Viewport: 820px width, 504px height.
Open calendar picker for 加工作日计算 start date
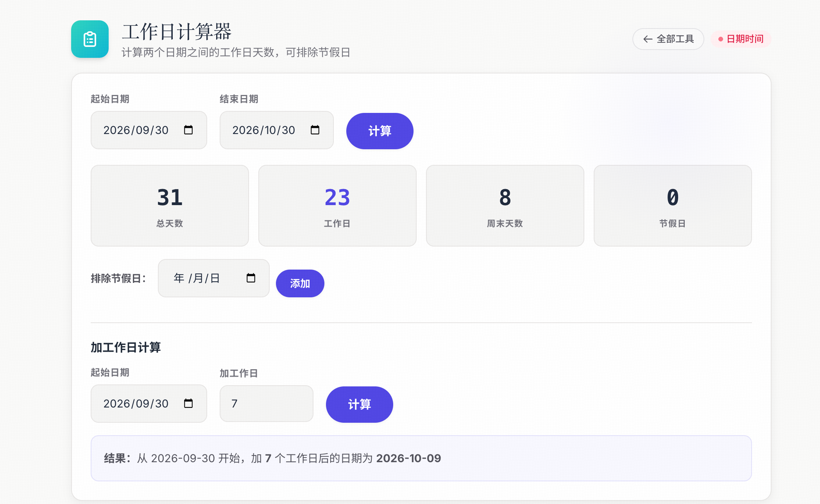188,403
